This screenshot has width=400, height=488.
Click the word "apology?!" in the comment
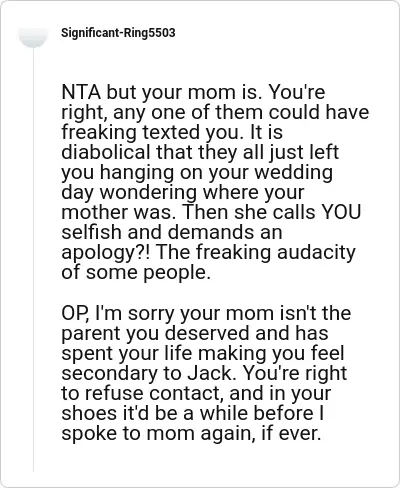click(x=106, y=253)
